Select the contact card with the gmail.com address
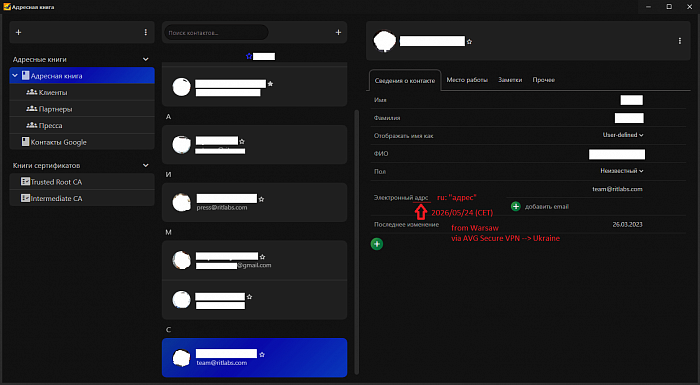This screenshot has width=700, height=385. (x=254, y=260)
